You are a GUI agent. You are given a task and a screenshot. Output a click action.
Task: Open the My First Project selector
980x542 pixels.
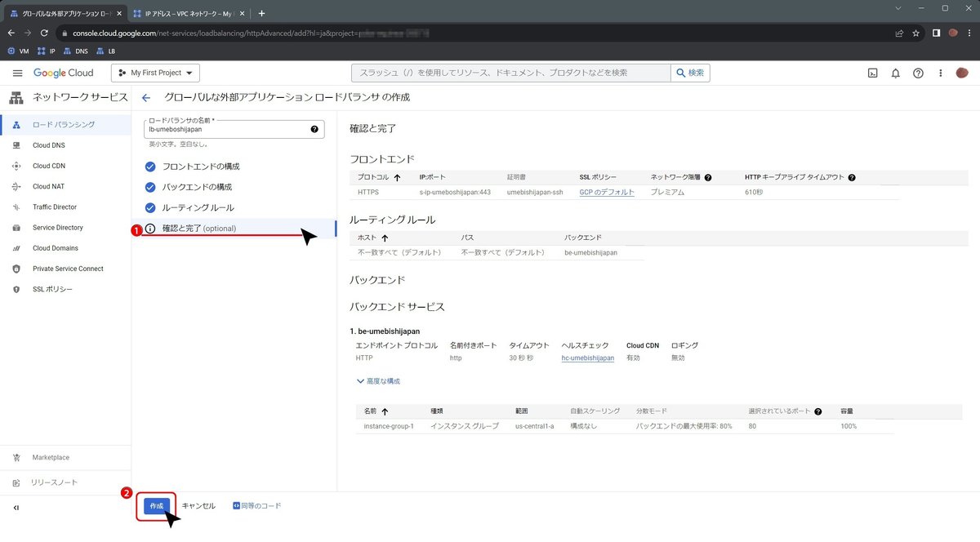point(155,73)
